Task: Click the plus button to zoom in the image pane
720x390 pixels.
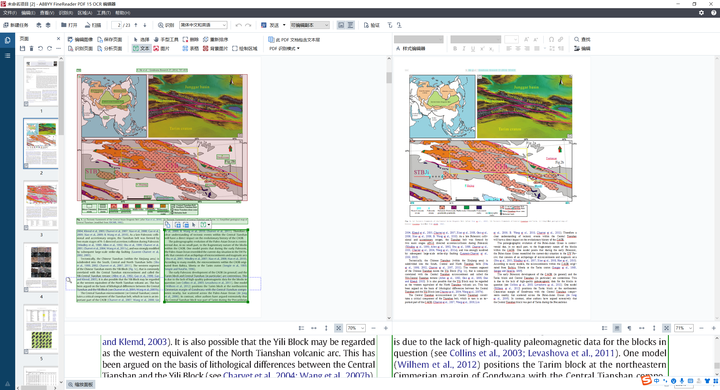Action: 386,328
